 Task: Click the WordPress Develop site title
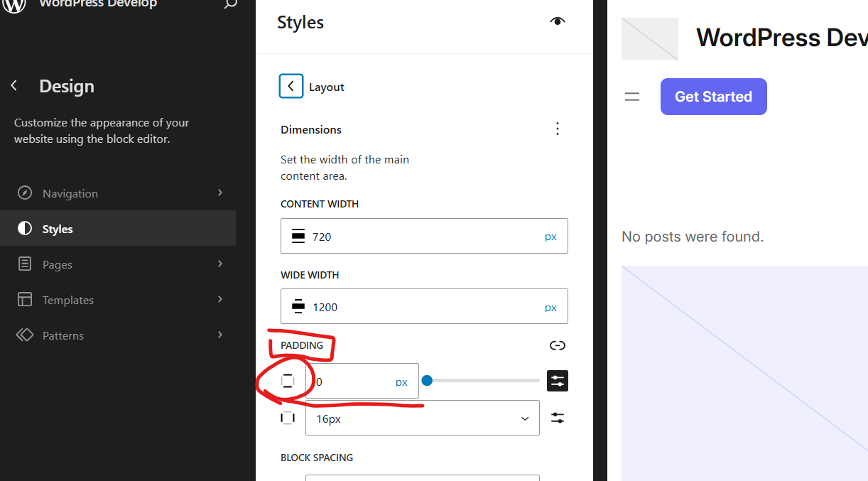click(x=782, y=38)
